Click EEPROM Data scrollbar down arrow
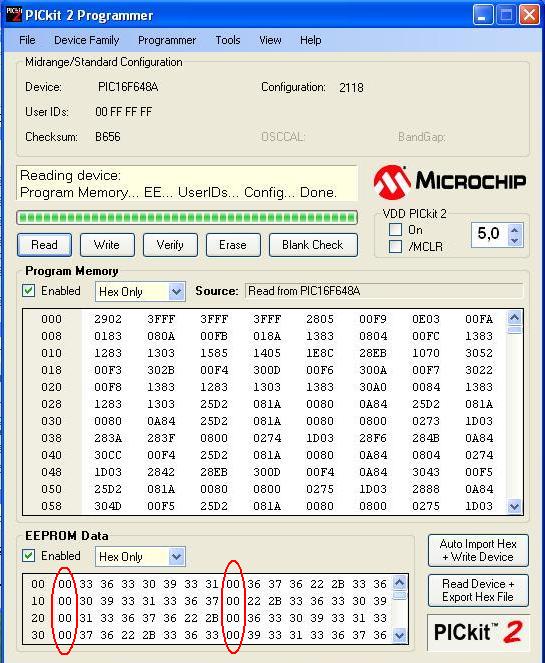545x663 pixels. pyautogui.click(x=399, y=635)
